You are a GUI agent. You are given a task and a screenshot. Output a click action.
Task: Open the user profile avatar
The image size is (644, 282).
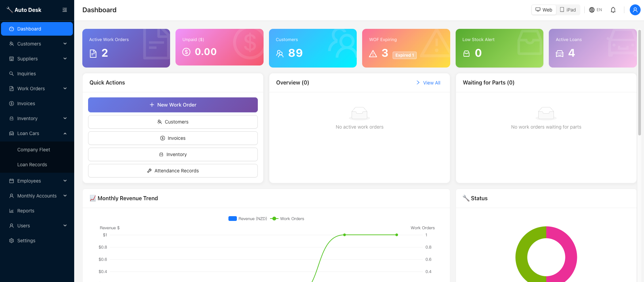pyautogui.click(x=635, y=10)
